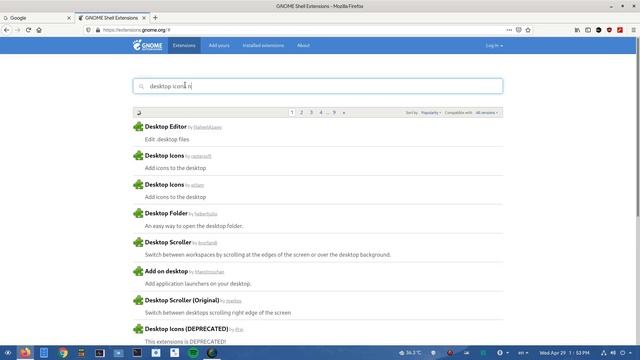The height and width of the screenshot is (360, 640).
Task: Click the magnifier icon in the search box
Action: (141, 87)
